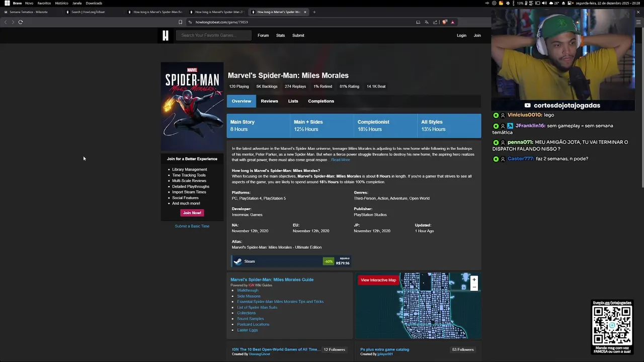Go back using browser back arrow
644x362 pixels.
click(x=6, y=22)
